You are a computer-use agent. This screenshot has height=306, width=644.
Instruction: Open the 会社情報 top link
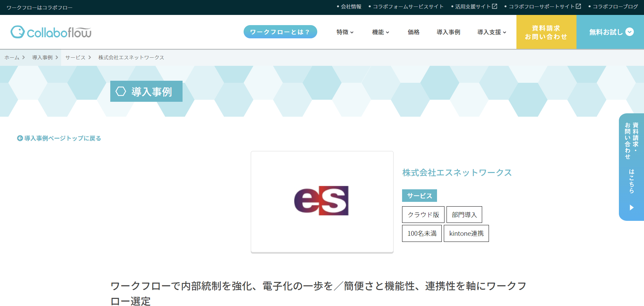pos(351,6)
